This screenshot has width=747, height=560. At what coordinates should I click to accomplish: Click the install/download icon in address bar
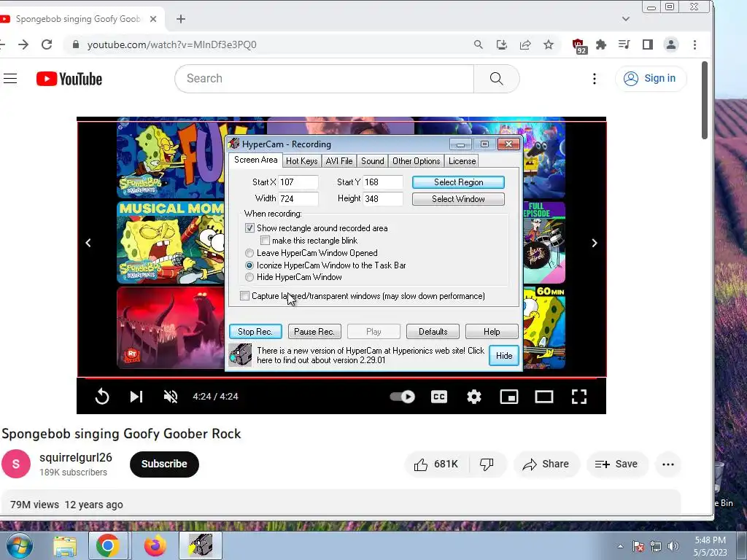tap(502, 44)
